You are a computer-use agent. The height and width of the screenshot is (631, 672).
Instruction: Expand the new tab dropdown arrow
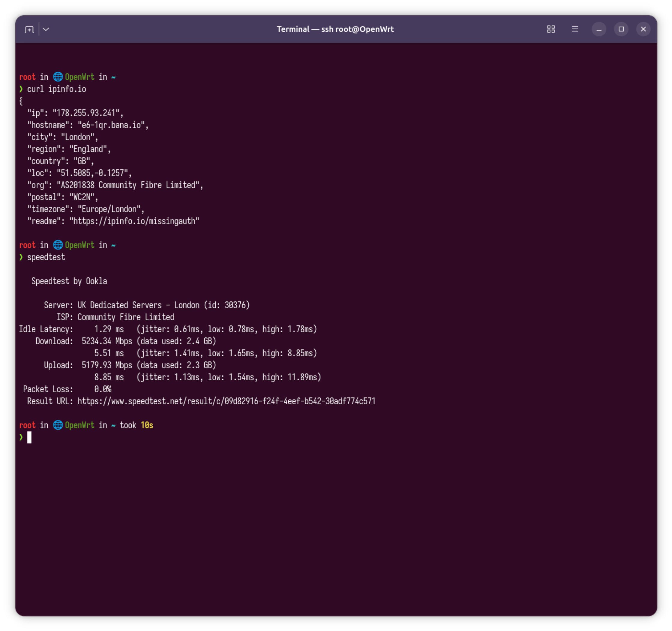(46, 29)
